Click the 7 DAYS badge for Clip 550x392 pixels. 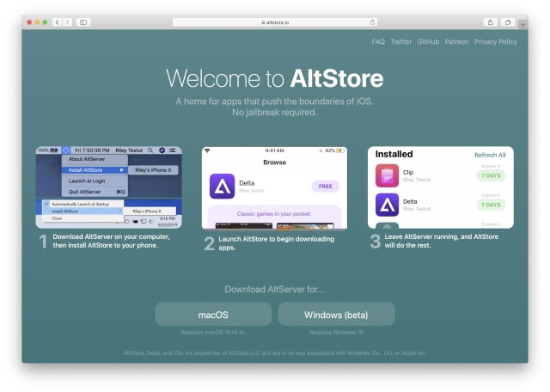tap(491, 175)
